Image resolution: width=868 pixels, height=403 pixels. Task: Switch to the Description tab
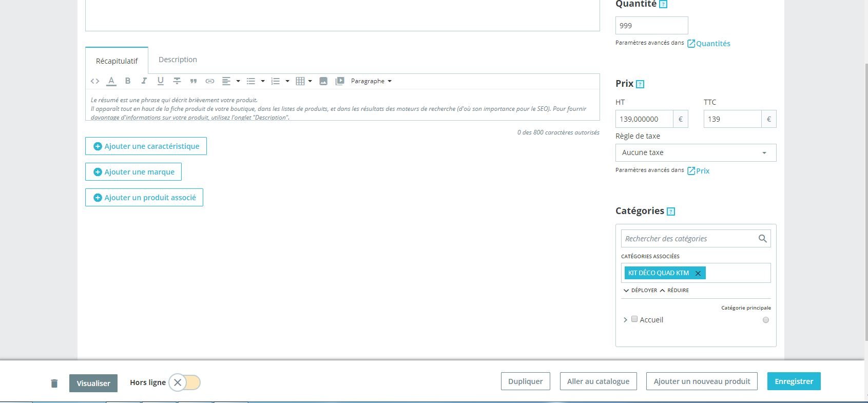(x=178, y=60)
